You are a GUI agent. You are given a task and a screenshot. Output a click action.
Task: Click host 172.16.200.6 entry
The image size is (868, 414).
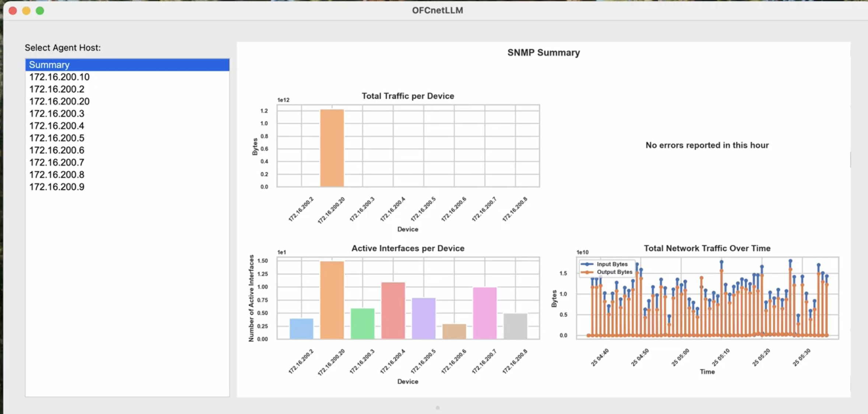(x=57, y=150)
